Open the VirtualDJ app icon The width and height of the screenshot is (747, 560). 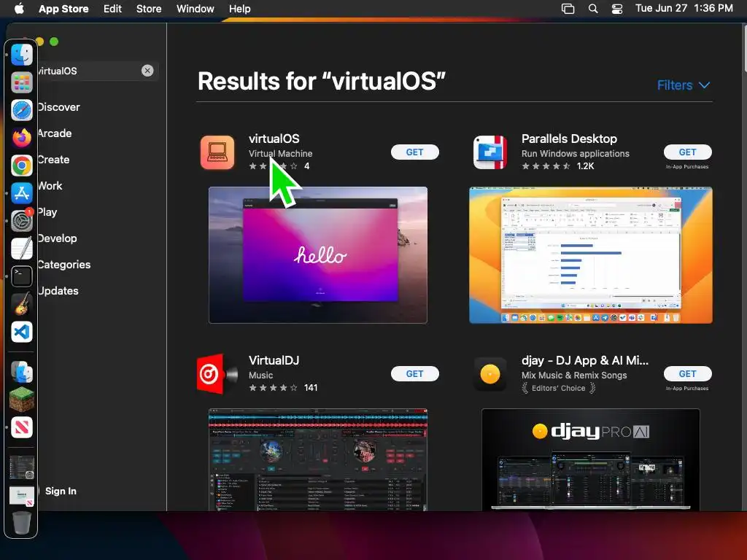pos(217,374)
